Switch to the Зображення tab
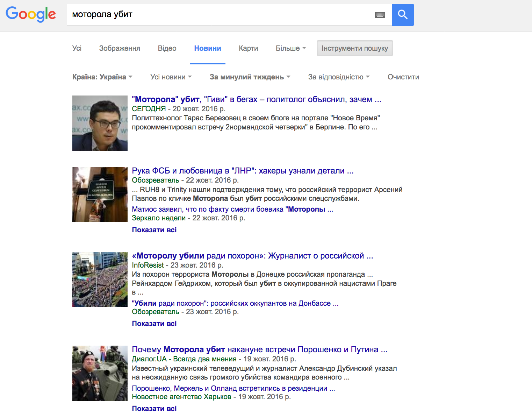 click(x=120, y=48)
